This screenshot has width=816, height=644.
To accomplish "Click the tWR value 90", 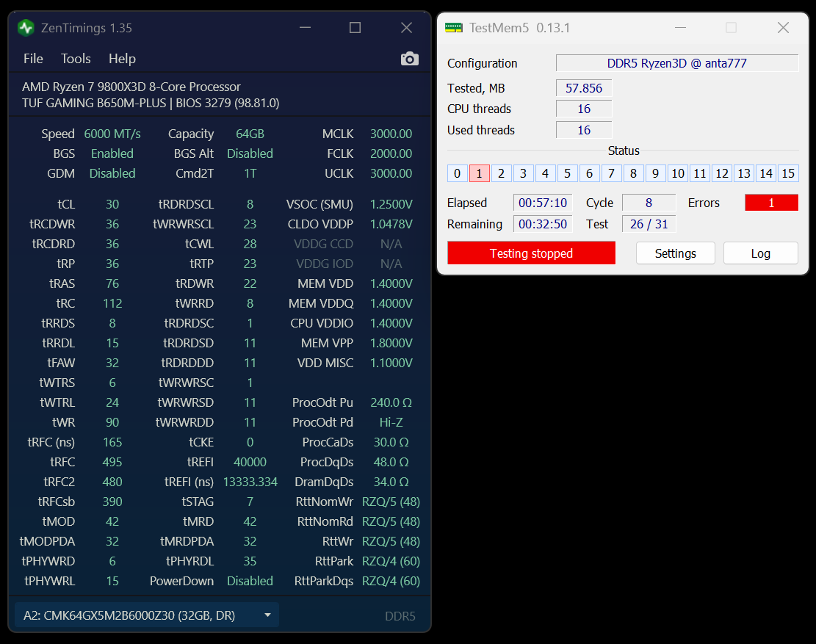I will pyautogui.click(x=112, y=422).
